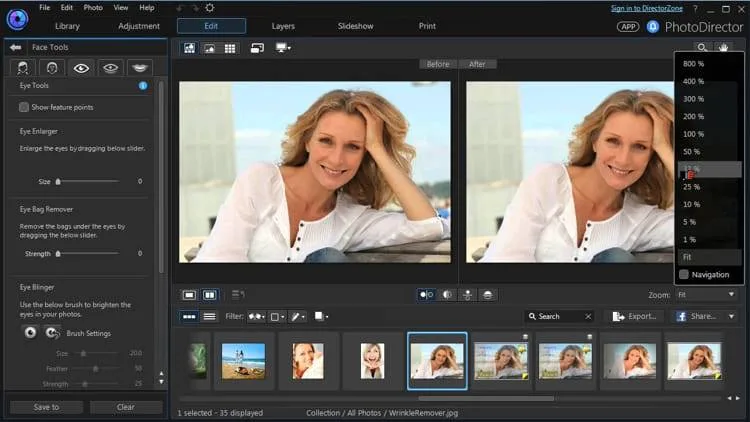Open the secondary monitor display dropdown

pos(283,48)
